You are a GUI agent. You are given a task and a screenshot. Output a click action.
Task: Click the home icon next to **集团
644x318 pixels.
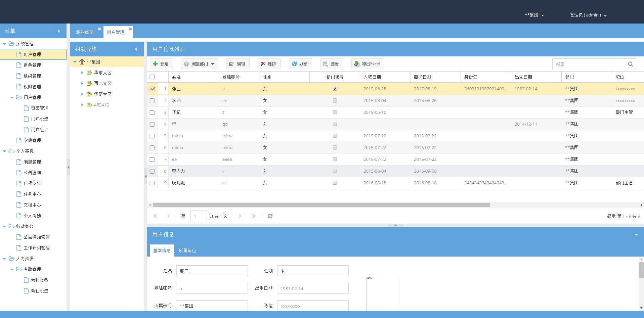tap(82, 62)
